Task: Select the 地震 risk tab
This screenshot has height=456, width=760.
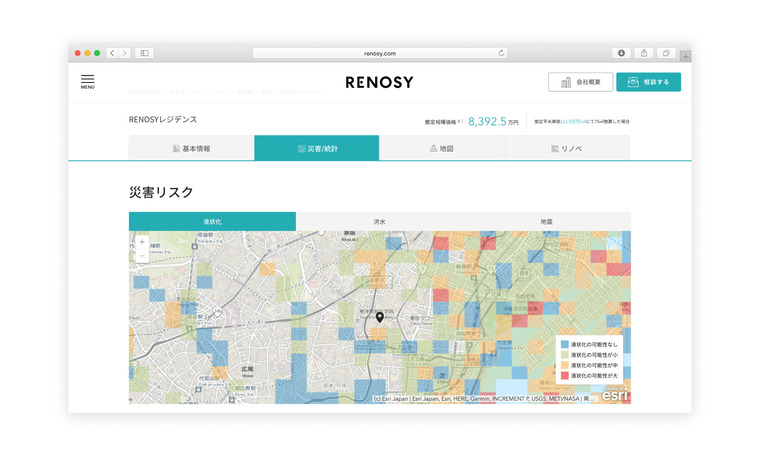Action: (x=546, y=221)
